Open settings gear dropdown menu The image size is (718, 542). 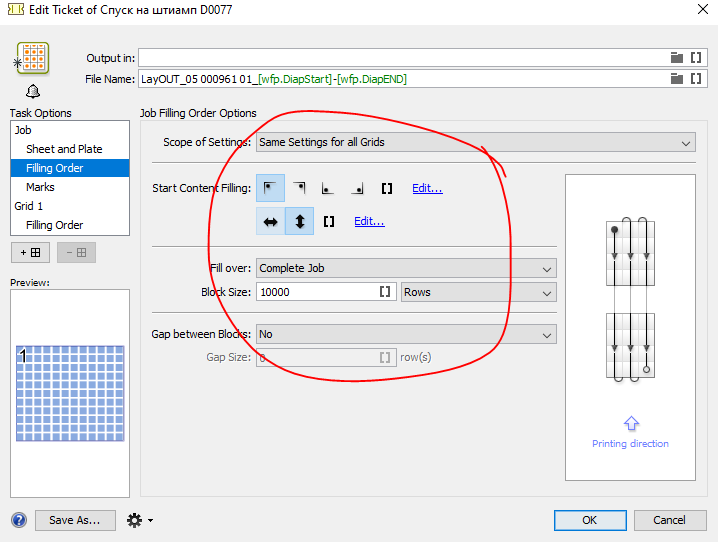[x=140, y=520]
